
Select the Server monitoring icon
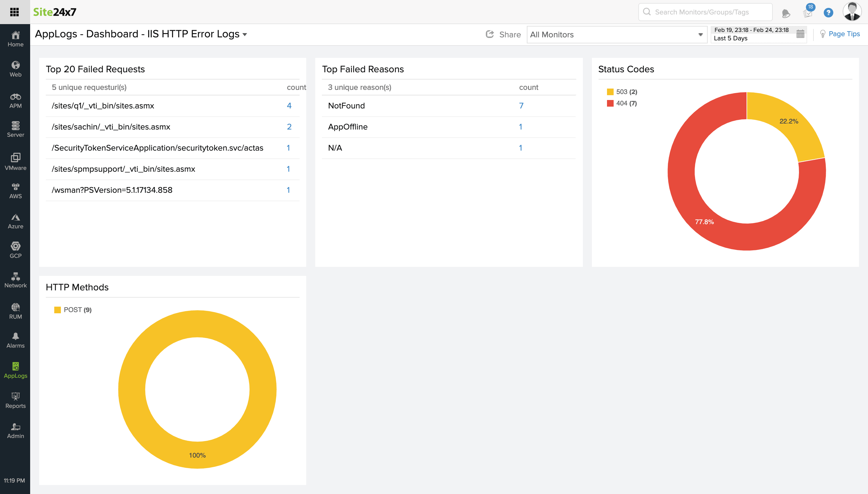pos(15,129)
